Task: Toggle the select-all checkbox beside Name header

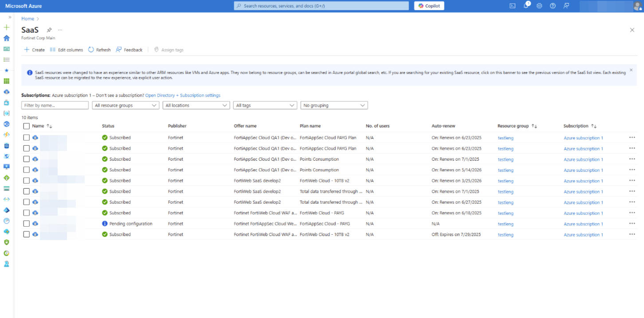Action: 27,126
